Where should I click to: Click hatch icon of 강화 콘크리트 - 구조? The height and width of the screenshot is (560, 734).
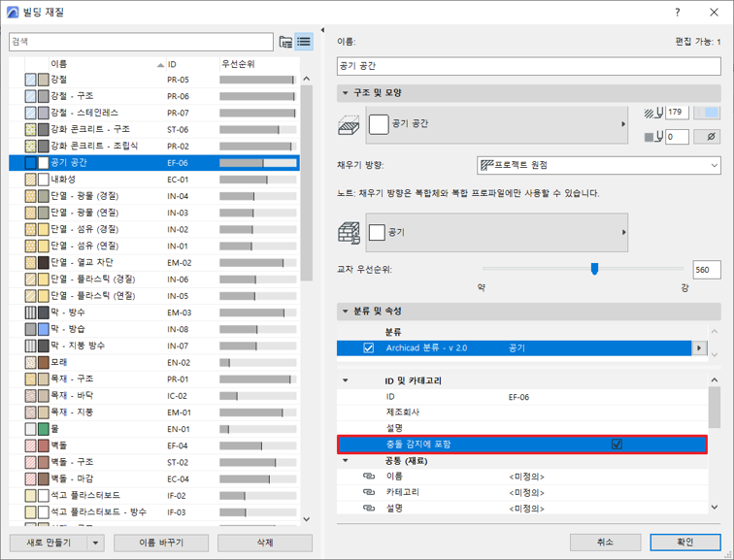[30, 130]
